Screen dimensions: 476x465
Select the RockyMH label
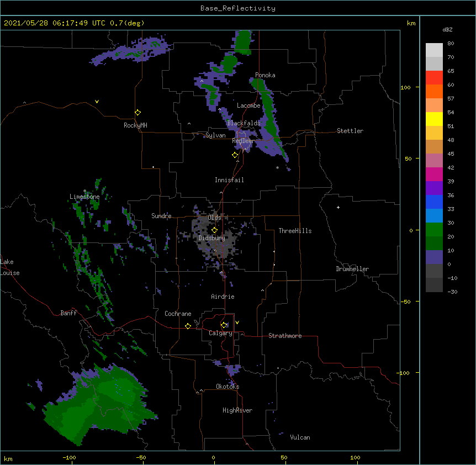tap(135, 125)
